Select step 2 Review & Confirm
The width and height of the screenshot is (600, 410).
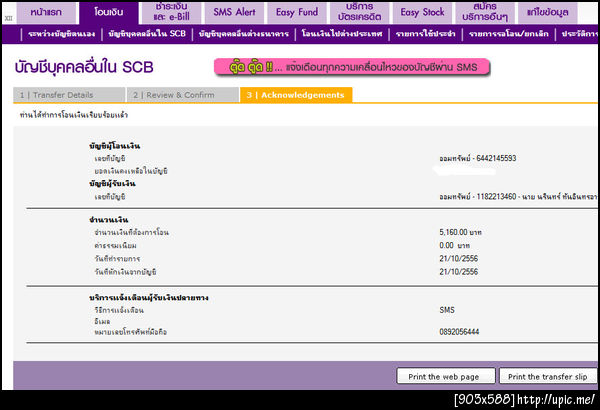pos(183,95)
